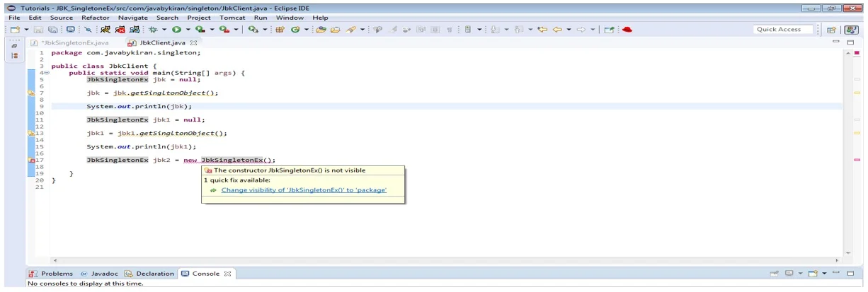Switch to the Problems tab
This screenshot has height=292, width=868.
coord(52,274)
